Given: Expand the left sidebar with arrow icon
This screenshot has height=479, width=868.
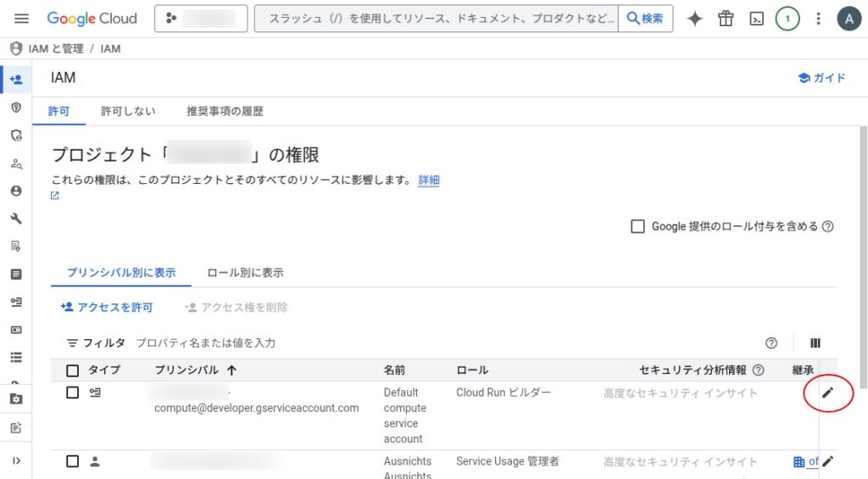Looking at the screenshot, I should pos(16,460).
